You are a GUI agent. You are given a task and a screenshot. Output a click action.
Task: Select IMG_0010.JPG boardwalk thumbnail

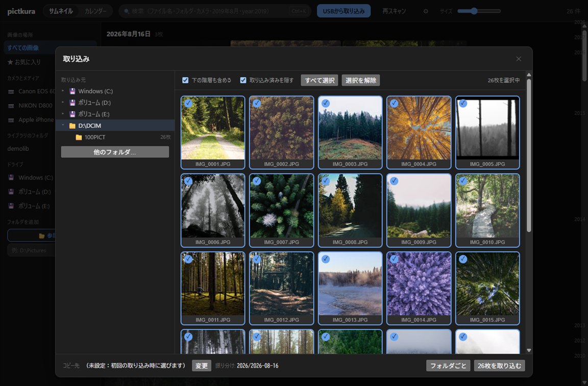(x=487, y=210)
